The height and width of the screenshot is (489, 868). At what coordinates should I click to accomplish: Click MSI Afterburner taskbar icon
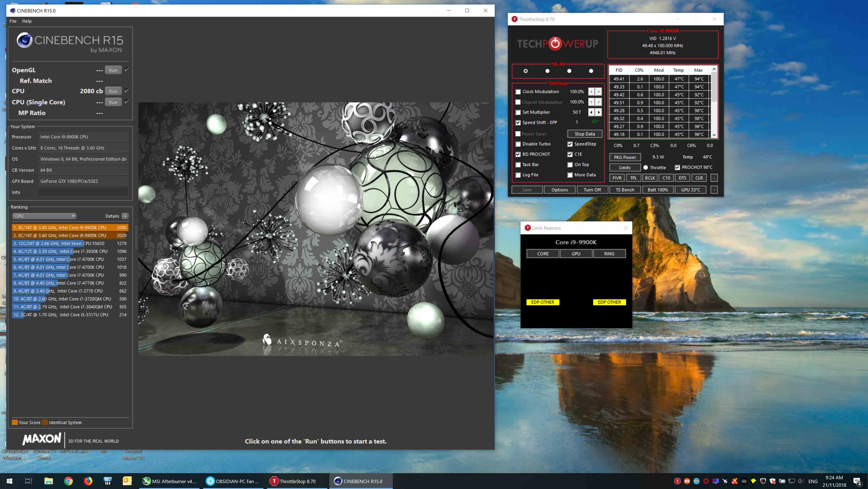click(169, 481)
